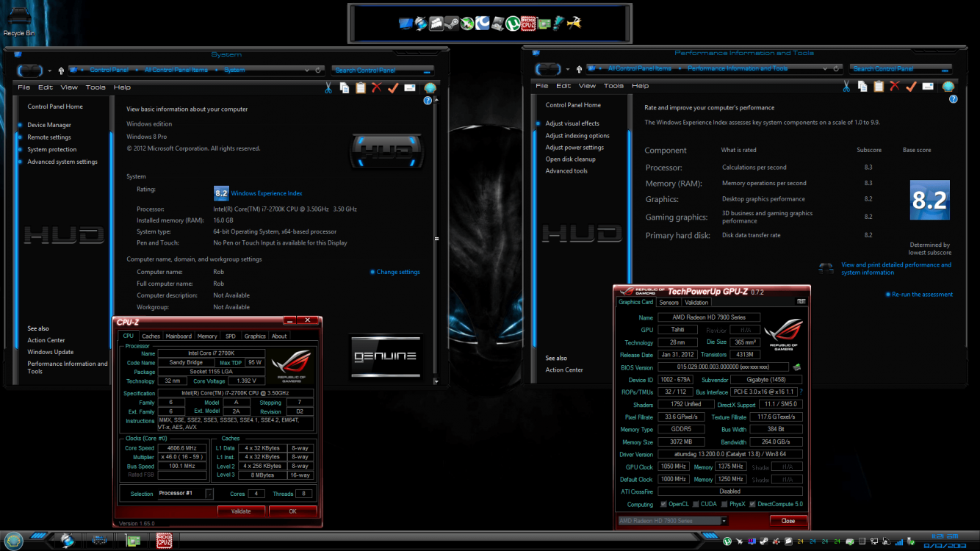The image size is (980, 551).
Task: Click the GPU-Z BIOS save chip icon
Action: [796, 367]
